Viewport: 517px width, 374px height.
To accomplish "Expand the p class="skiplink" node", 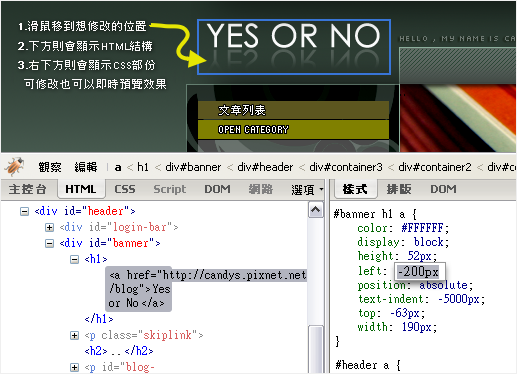I will [75, 335].
